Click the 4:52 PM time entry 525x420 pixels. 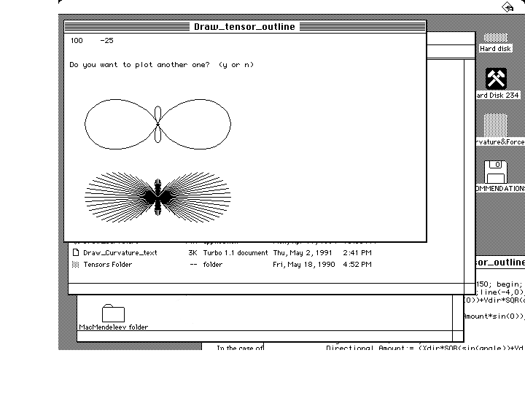click(357, 265)
